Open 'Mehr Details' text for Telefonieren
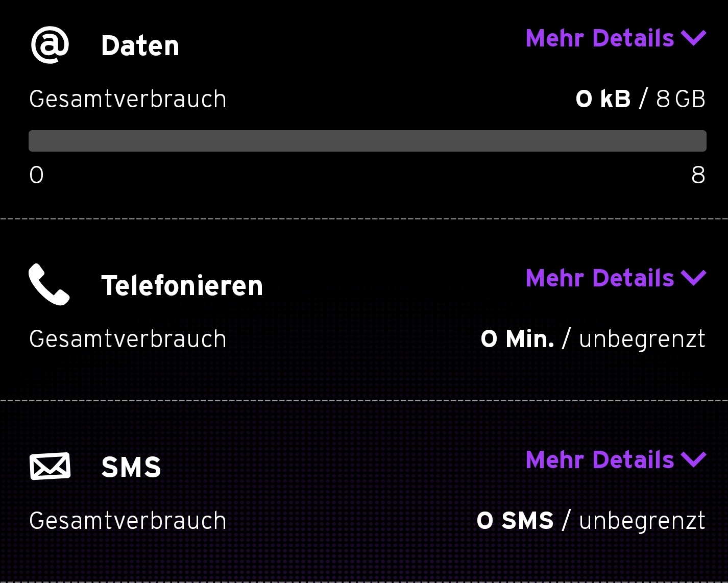Image resolution: width=728 pixels, height=583 pixels. tap(600, 278)
